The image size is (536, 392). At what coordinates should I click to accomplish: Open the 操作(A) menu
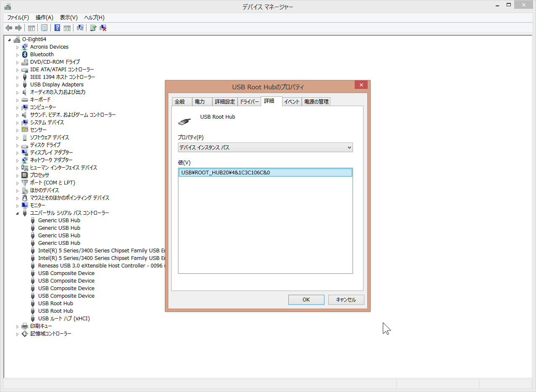coord(44,17)
